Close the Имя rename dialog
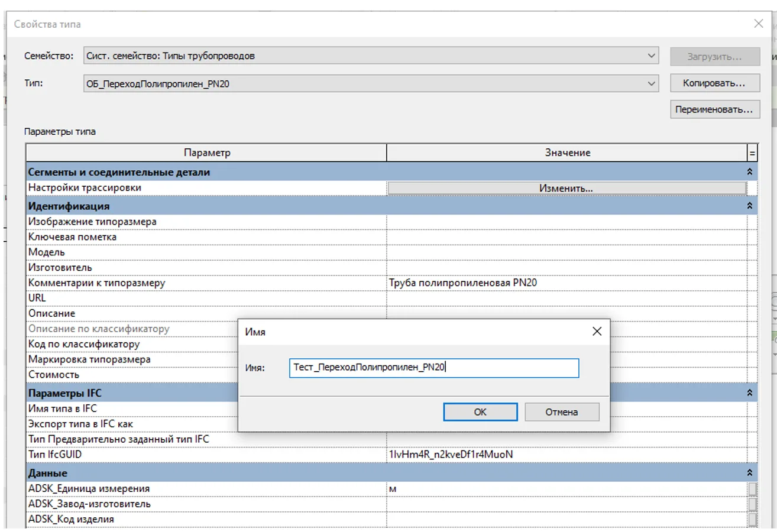 (x=597, y=332)
